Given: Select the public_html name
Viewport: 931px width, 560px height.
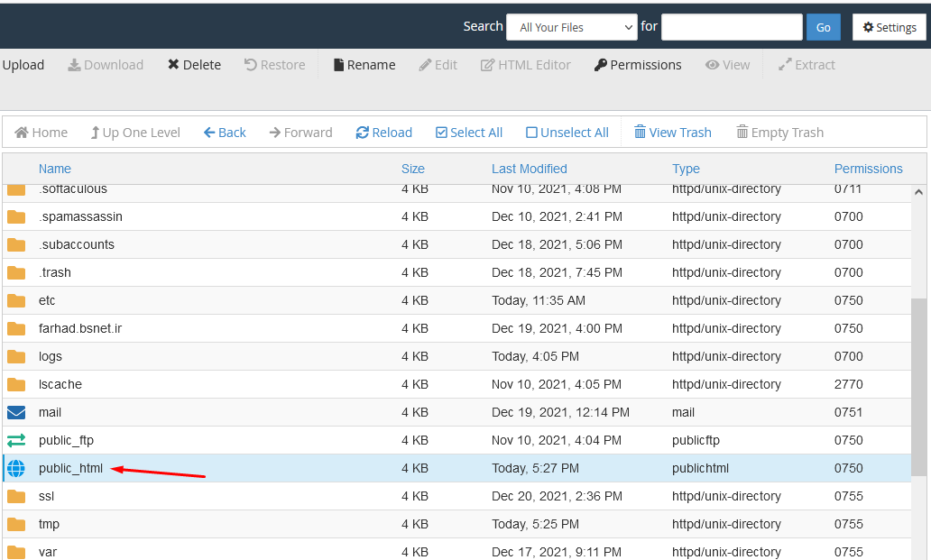Looking at the screenshot, I should tap(70, 468).
